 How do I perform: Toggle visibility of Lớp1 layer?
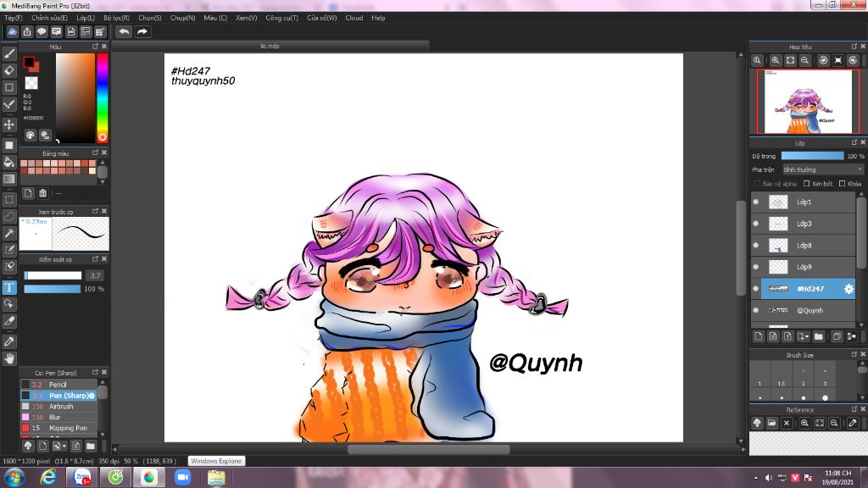pos(755,202)
